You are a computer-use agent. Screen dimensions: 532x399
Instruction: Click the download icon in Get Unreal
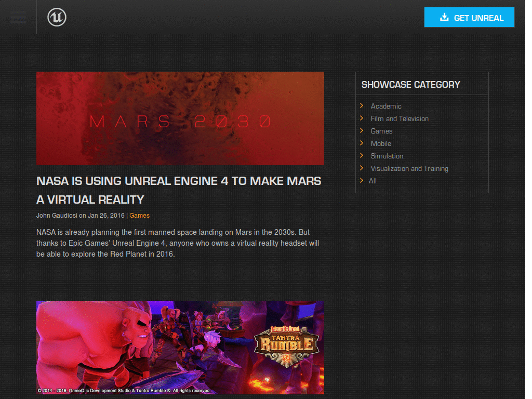[444, 17]
